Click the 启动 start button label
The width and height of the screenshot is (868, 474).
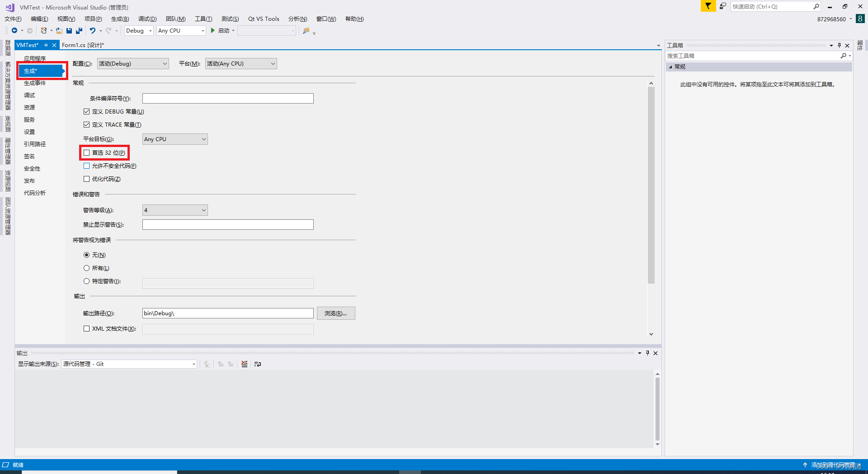click(x=224, y=30)
